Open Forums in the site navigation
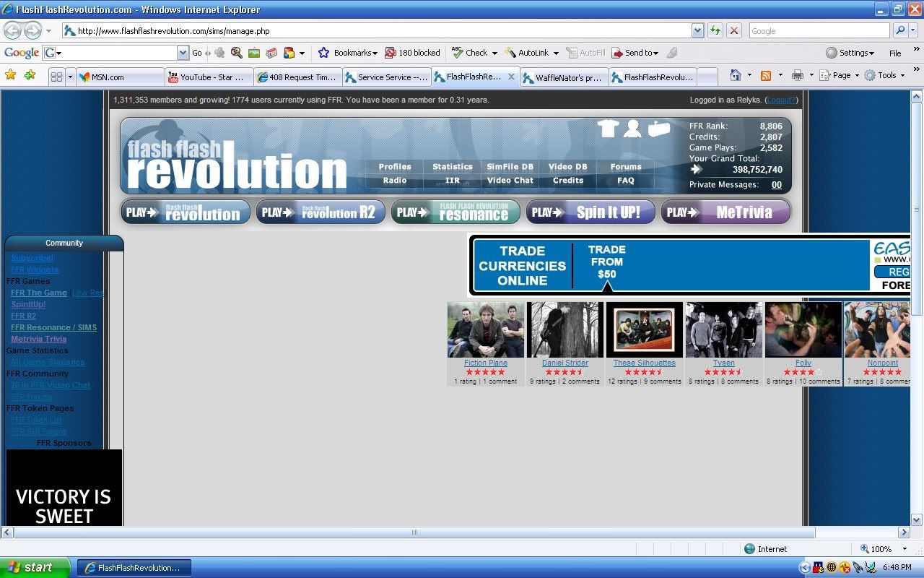 (625, 166)
